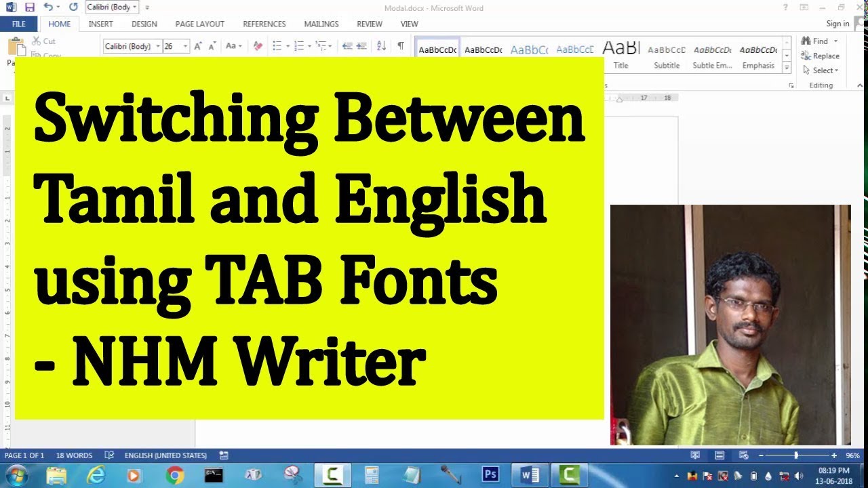
Task: Click the Grow Font icon
Action: coord(198,46)
